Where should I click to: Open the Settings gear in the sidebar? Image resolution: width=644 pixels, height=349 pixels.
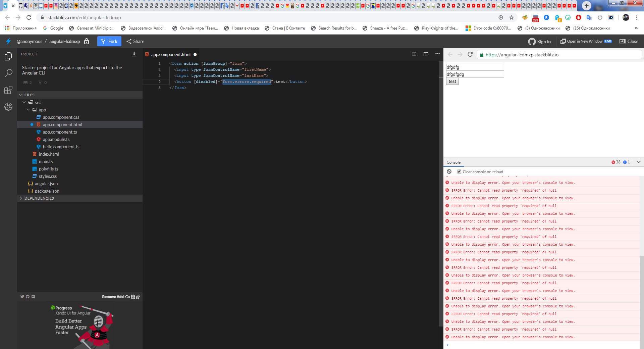(8, 107)
